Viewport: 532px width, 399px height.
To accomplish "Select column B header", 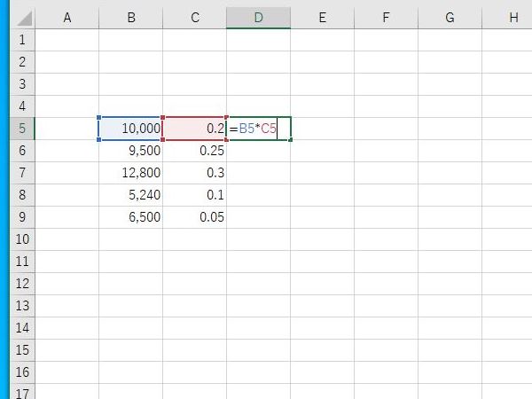I will pos(131,18).
